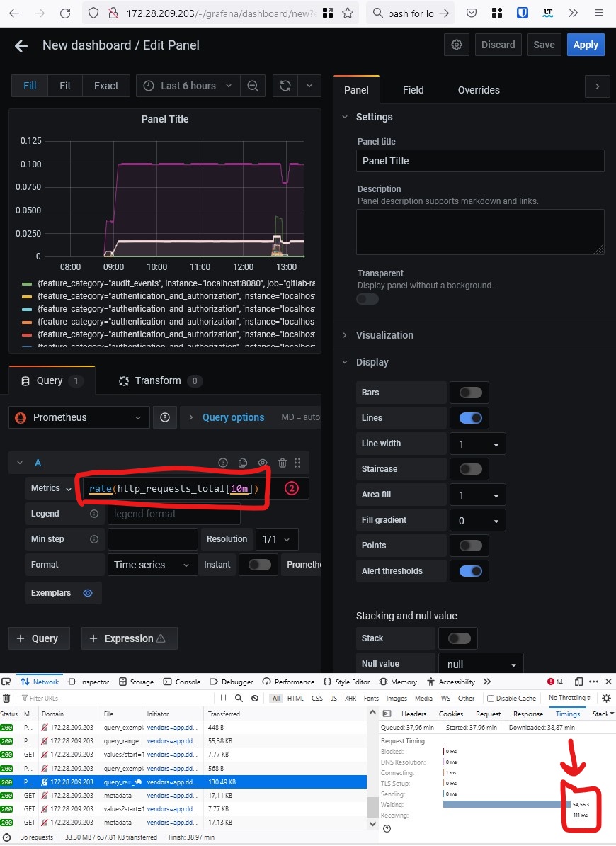Click the Save button
616x846 pixels.
pos(544,45)
